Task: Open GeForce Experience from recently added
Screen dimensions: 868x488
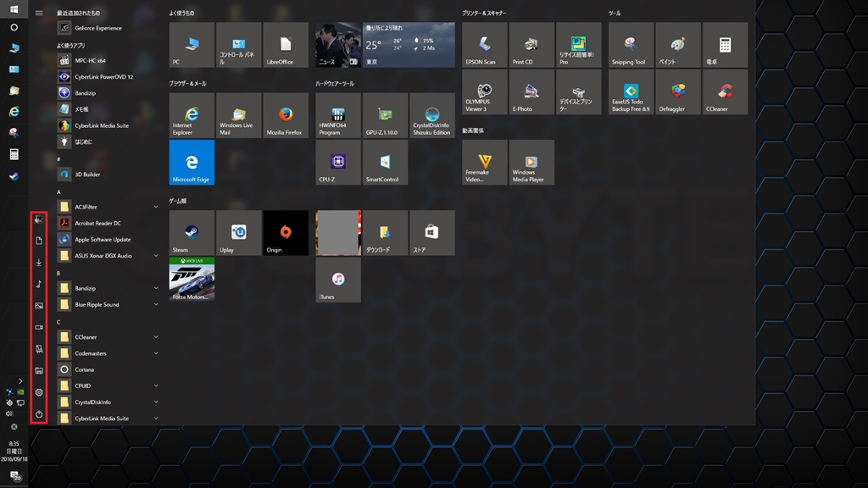Action: click(108, 28)
